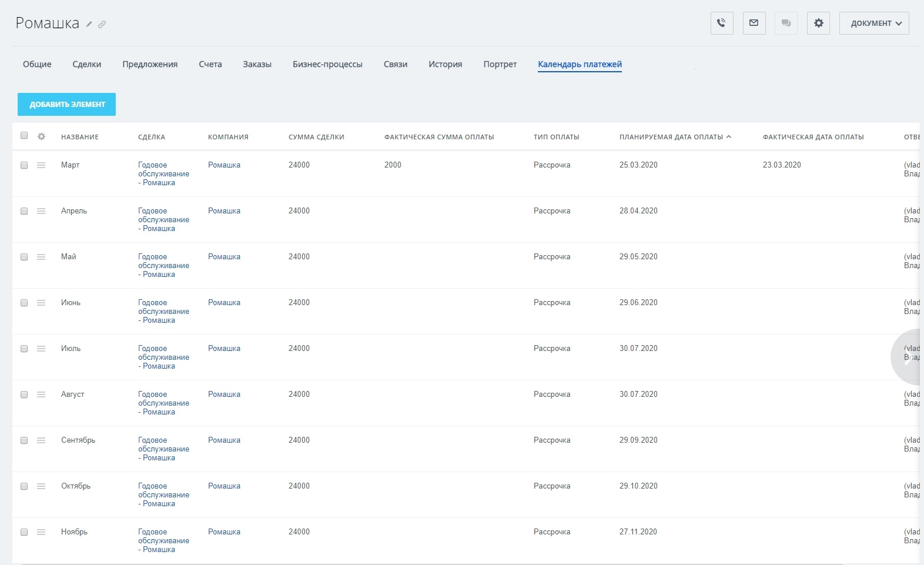
Task: Select the checkbox for the Сентябрь row
Action: coord(24,440)
